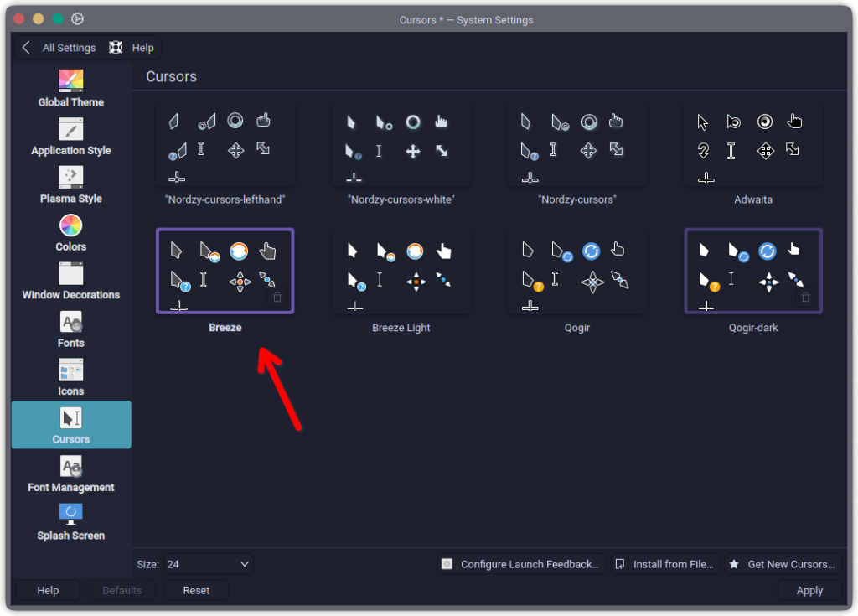Image resolution: width=858 pixels, height=616 pixels.
Task: Select the Qogir cursor theme thumbnail
Action: point(577,271)
